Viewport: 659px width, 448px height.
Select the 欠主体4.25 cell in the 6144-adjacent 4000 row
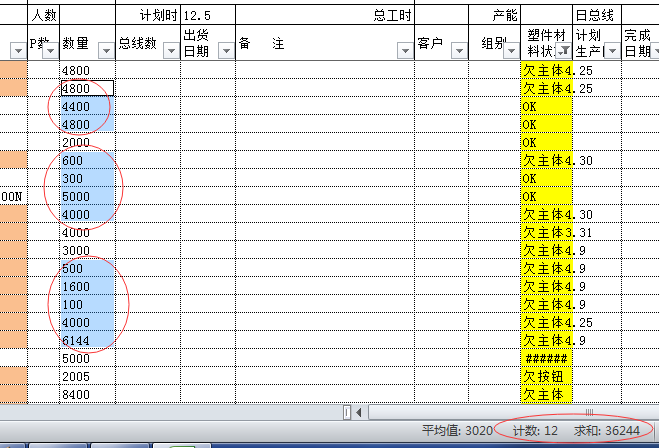click(546, 322)
